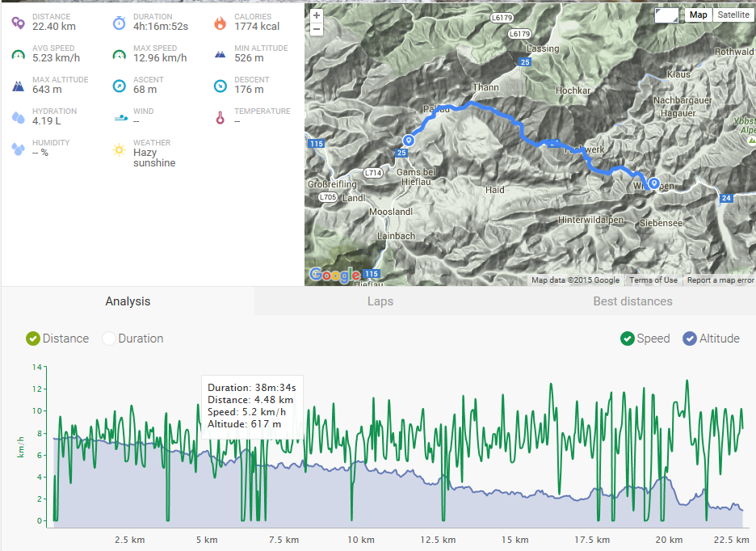Click the max altitude mountain icon
756x551 pixels.
point(18,86)
